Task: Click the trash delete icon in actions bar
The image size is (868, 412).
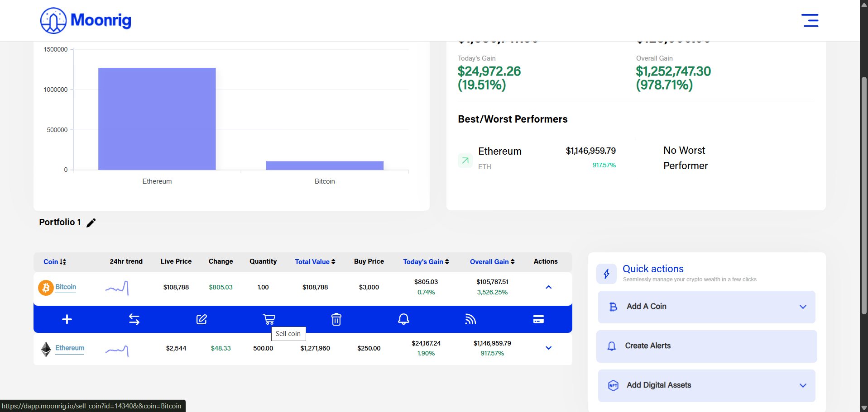Action: pos(336,319)
